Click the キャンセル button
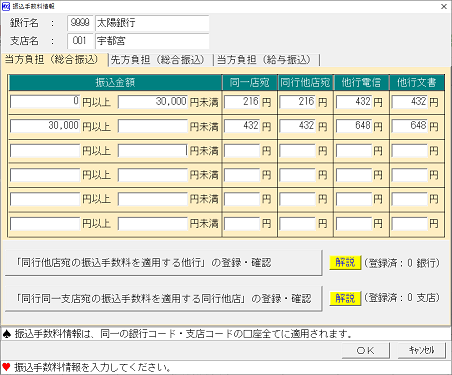Viewport: 452px width, 375px height. 422,350
